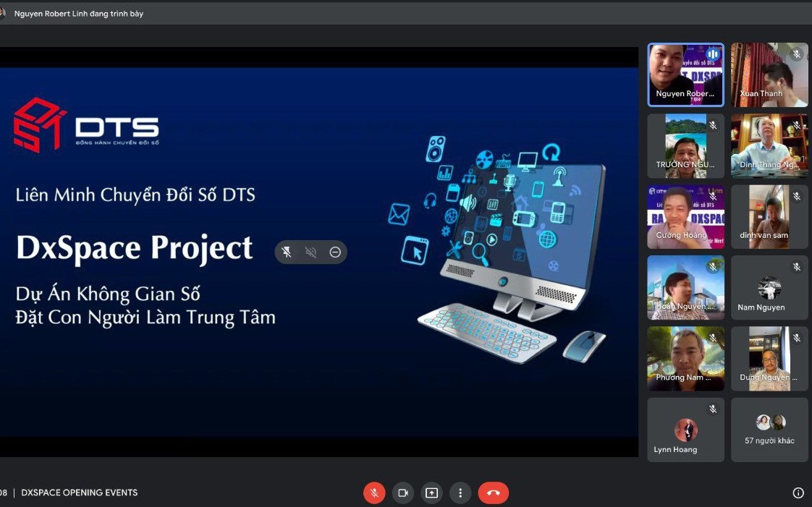This screenshot has width=812, height=507.
Task: Click muted mic icon on Phương Nam tile
Action: coord(713,337)
